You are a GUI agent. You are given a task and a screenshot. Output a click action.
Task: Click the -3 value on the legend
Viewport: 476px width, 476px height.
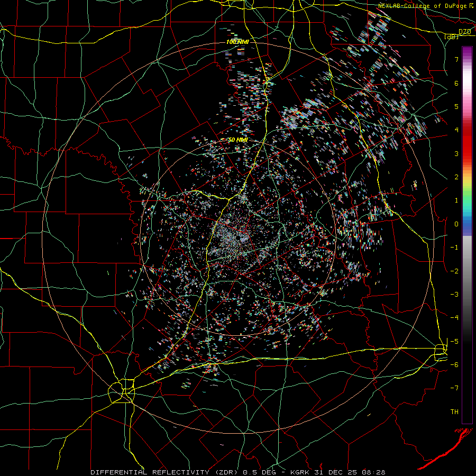(454, 295)
